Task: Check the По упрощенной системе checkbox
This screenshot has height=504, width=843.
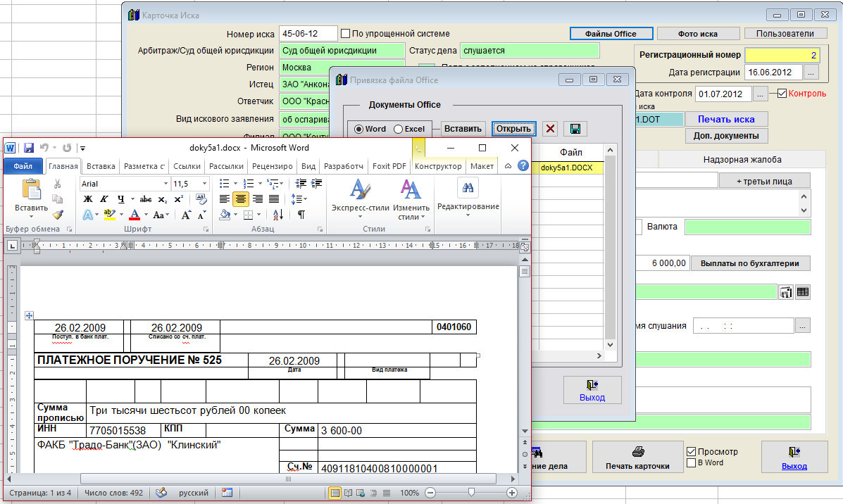Action: (346, 33)
